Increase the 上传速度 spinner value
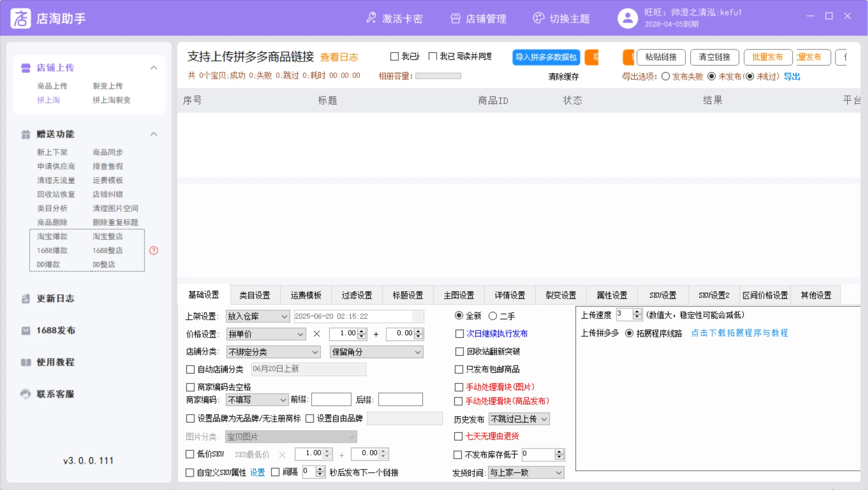The width and height of the screenshot is (868, 490). tap(637, 312)
